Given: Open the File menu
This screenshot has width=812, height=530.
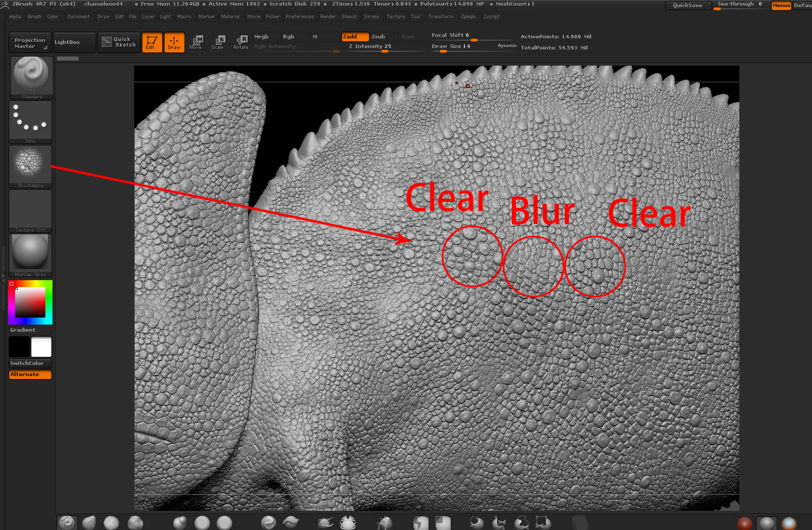Looking at the screenshot, I should (133, 17).
